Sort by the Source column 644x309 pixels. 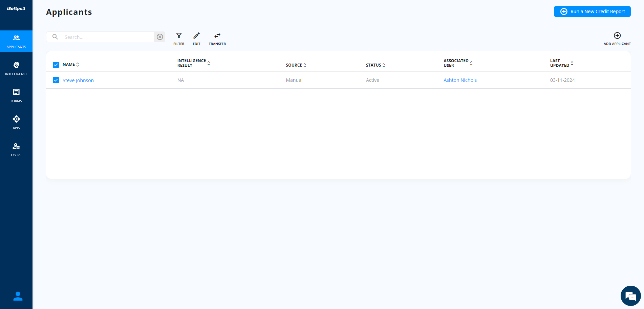point(296,65)
